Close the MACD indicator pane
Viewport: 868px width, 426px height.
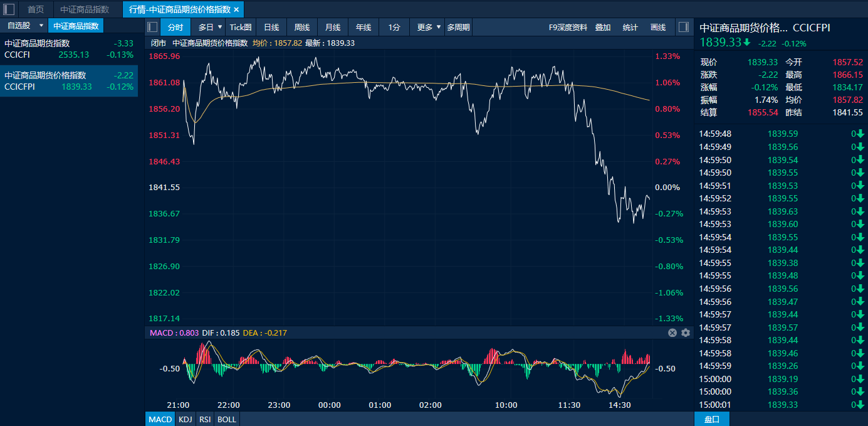click(672, 333)
